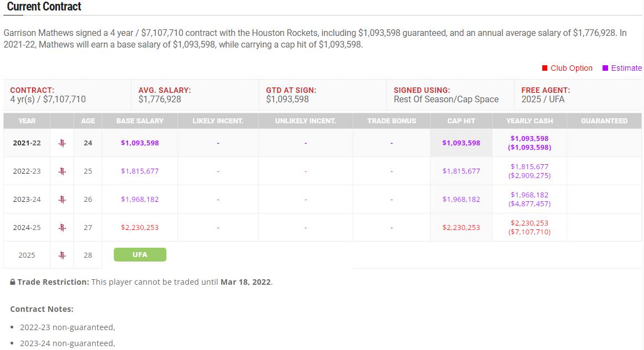
Task: Select the GUARANTEED column header
Action: (604, 121)
